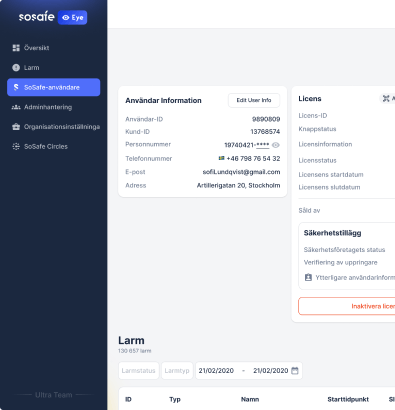Click the SoSafe-användare sidebar icon
The width and height of the screenshot is (395, 410).
tap(16, 87)
